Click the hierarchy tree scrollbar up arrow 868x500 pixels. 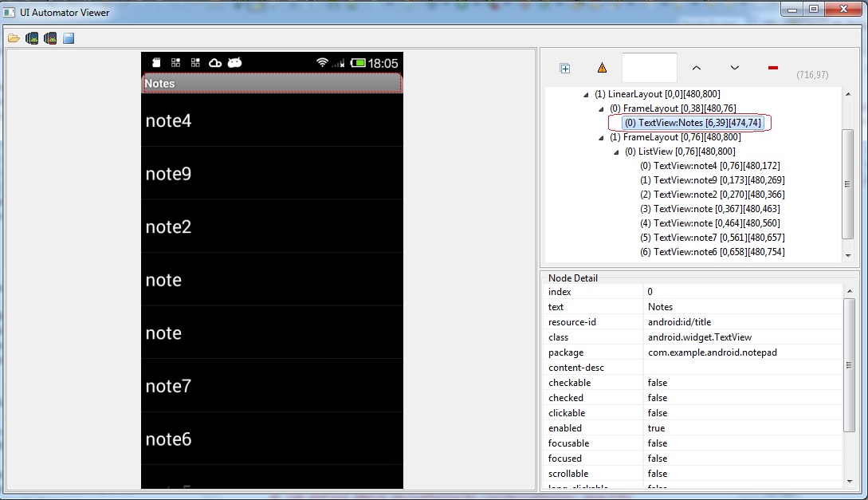[x=848, y=95]
